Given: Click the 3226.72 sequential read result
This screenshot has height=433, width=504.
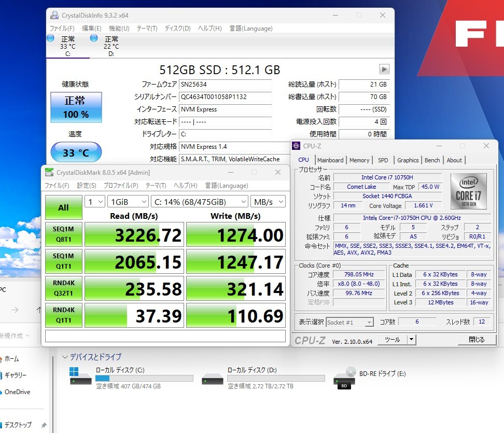Looking at the screenshot, I should tap(134, 235).
